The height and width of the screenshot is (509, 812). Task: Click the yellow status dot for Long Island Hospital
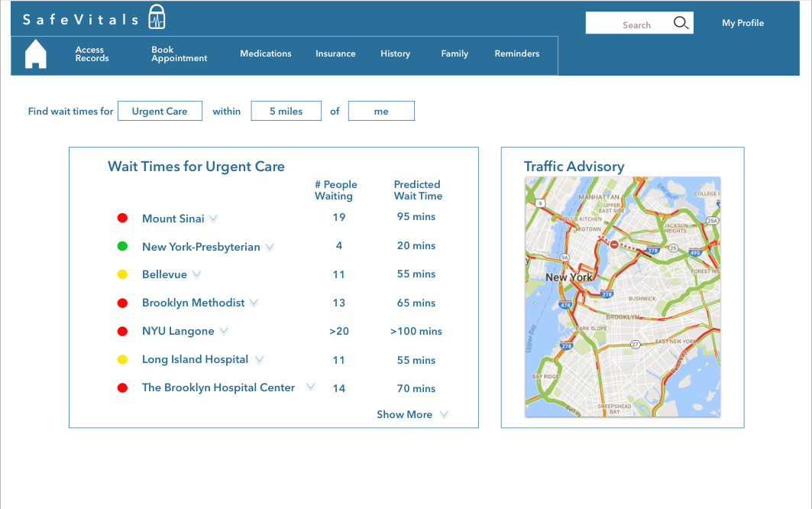pos(122,359)
